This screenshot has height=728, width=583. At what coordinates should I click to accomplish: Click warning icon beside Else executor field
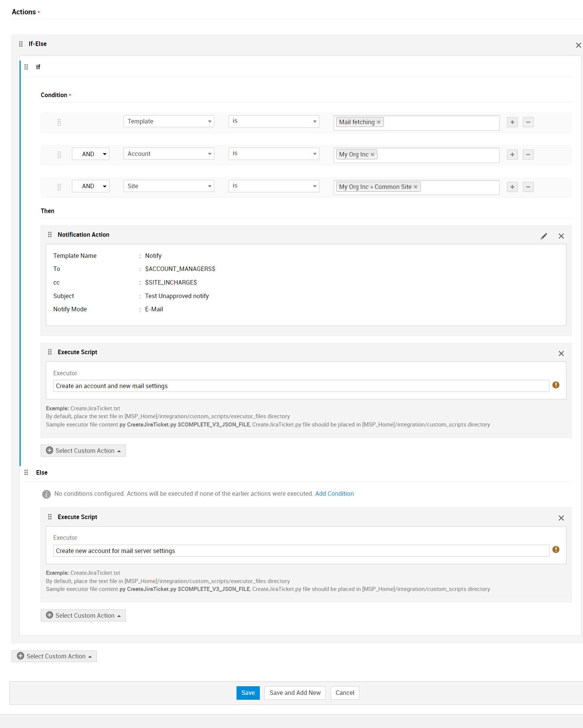(556, 550)
